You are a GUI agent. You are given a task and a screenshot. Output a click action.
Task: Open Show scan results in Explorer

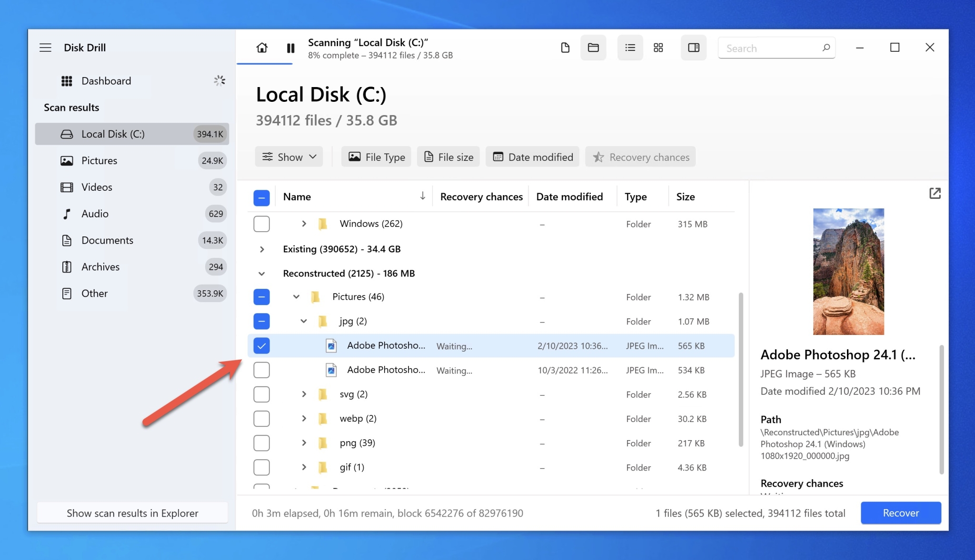click(x=132, y=513)
